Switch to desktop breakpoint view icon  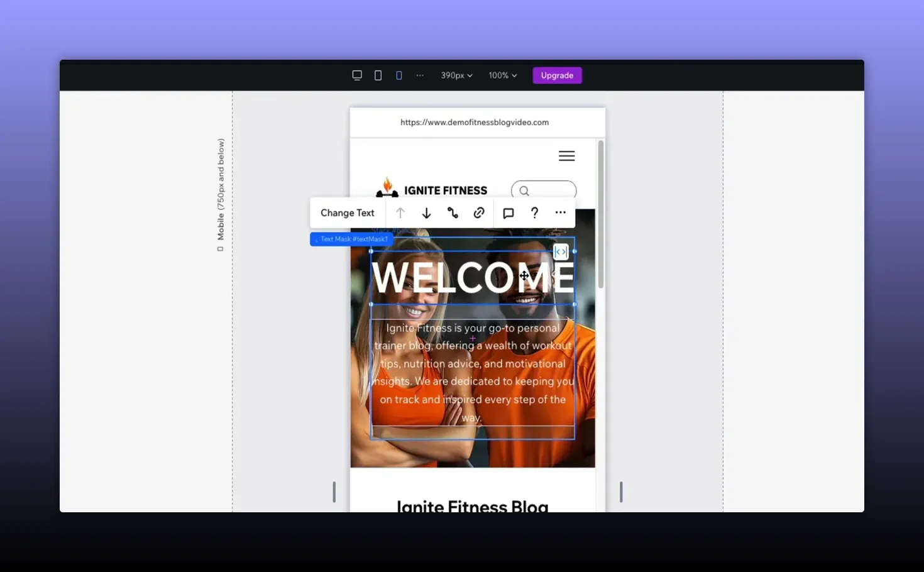[x=357, y=75]
